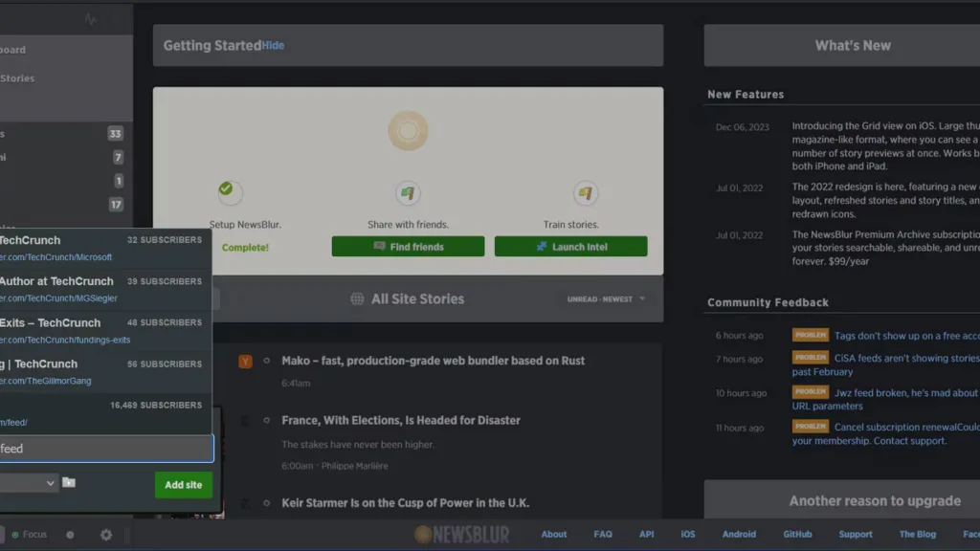Open the About footer link
The image size is (980, 551).
(554, 535)
